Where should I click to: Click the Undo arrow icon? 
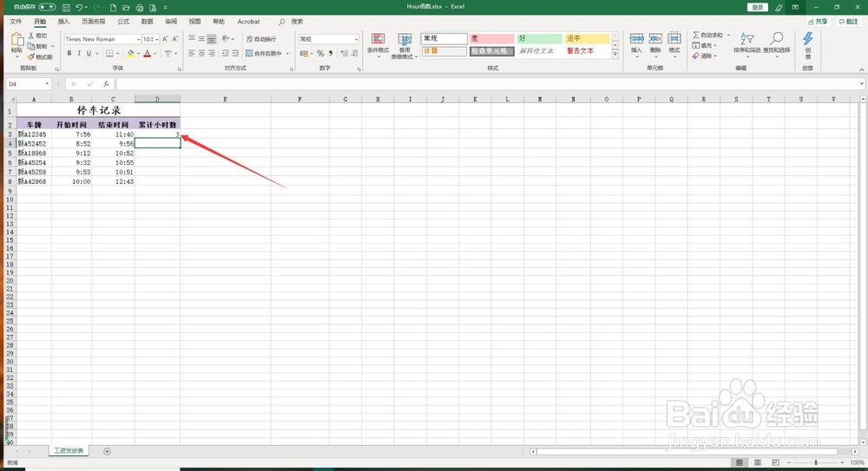click(79, 7)
